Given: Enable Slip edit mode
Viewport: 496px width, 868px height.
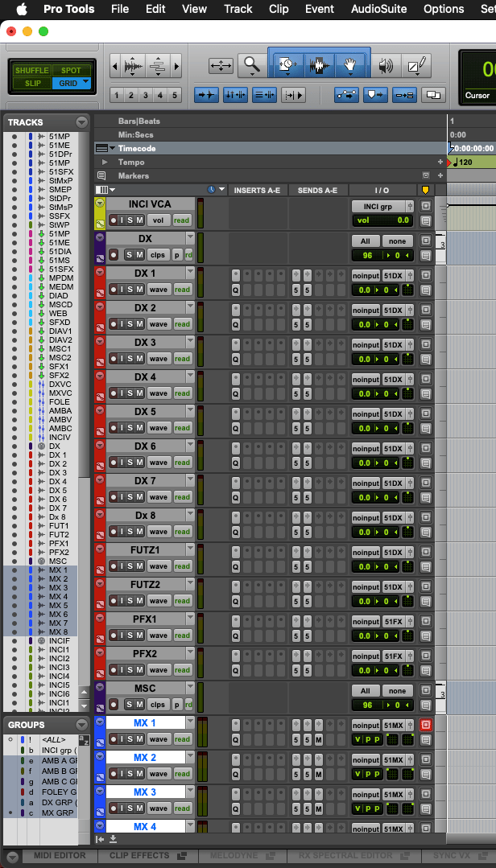Looking at the screenshot, I should coord(31,84).
